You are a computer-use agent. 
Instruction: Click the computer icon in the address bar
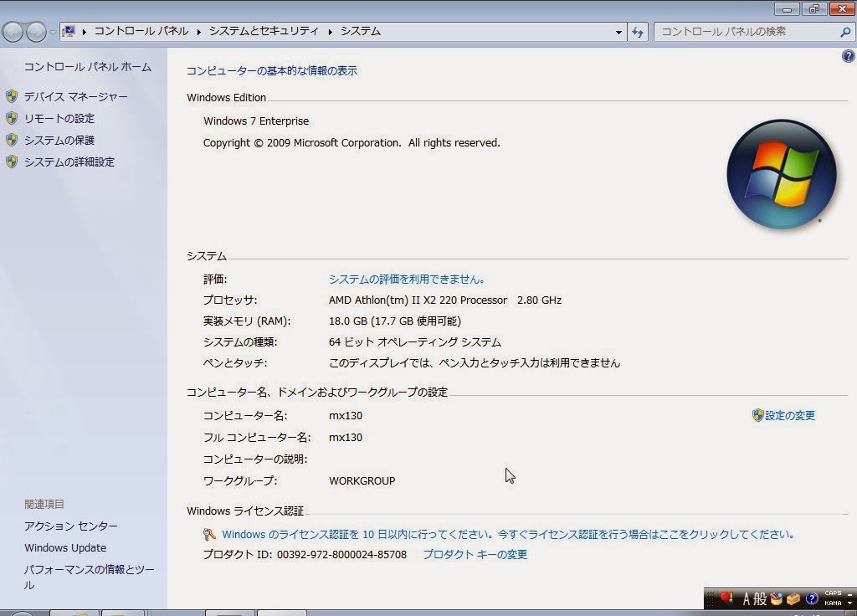[x=69, y=31]
